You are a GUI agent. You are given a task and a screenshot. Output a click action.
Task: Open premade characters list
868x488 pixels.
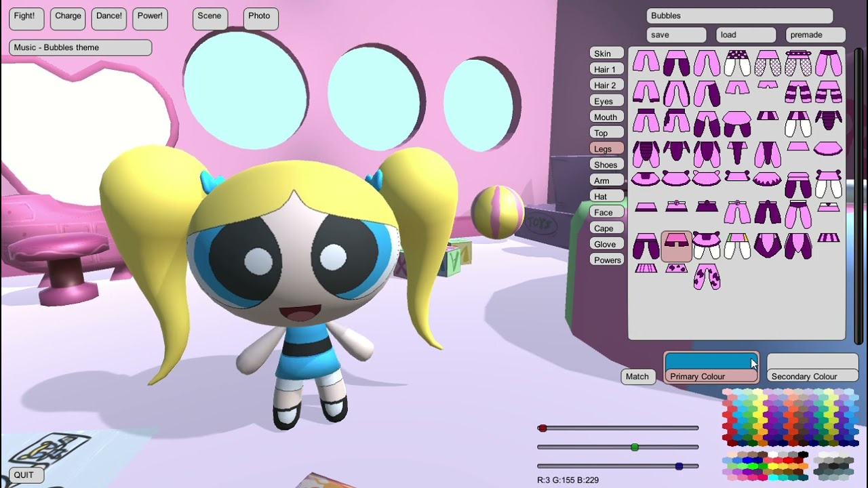tap(816, 35)
